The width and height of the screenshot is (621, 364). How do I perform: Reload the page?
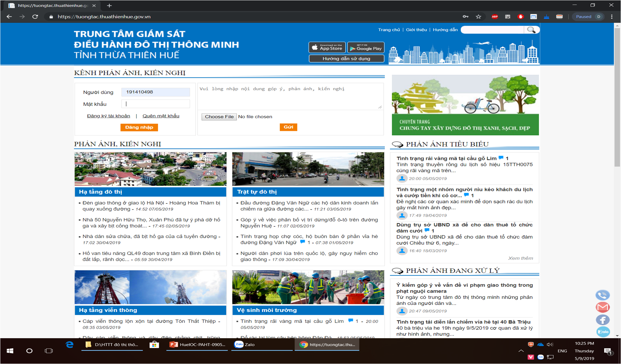point(35,16)
